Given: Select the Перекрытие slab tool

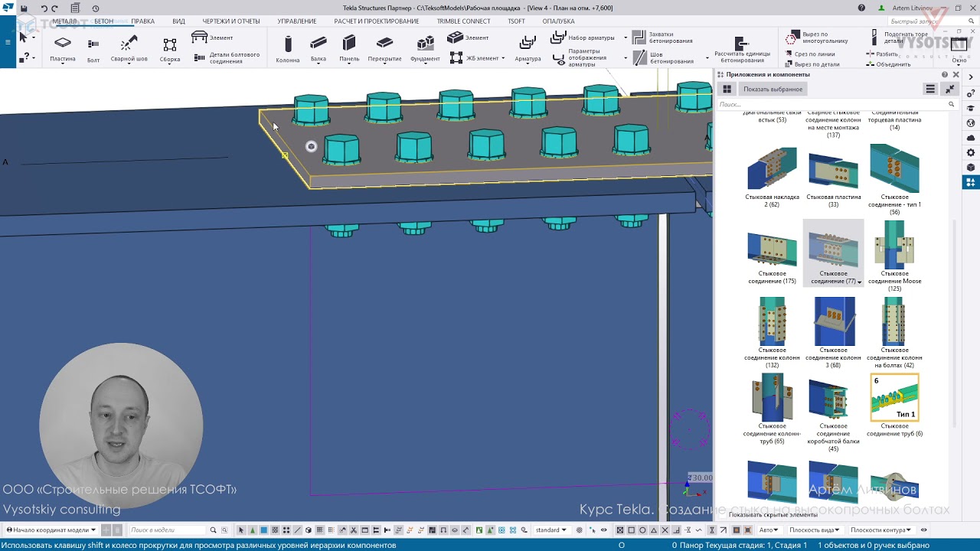Looking at the screenshot, I should pyautogui.click(x=384, y=49).
